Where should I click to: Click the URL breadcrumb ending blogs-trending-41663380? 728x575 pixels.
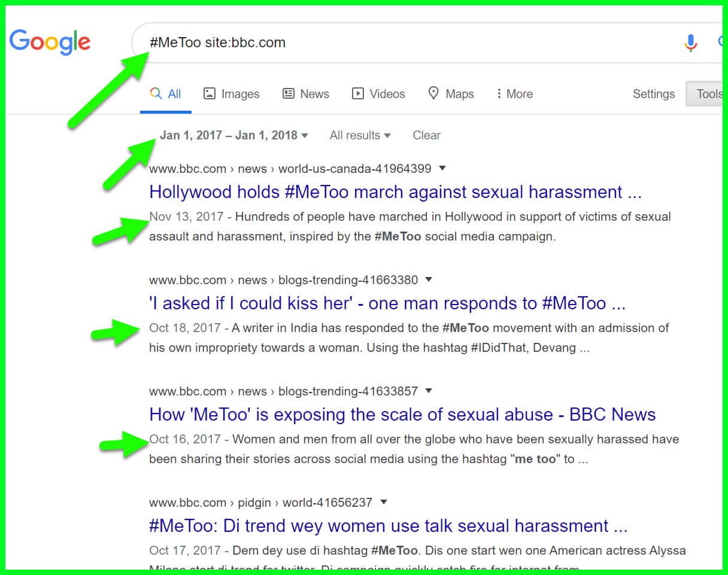[x=283, y=280]
